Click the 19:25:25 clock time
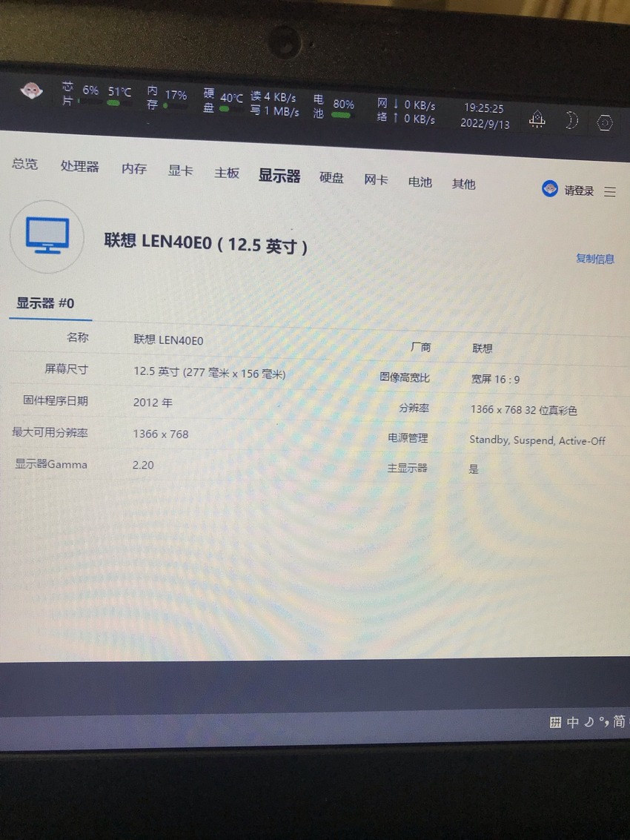The height and width of the screenshot is (840, 630). (484, 108)
